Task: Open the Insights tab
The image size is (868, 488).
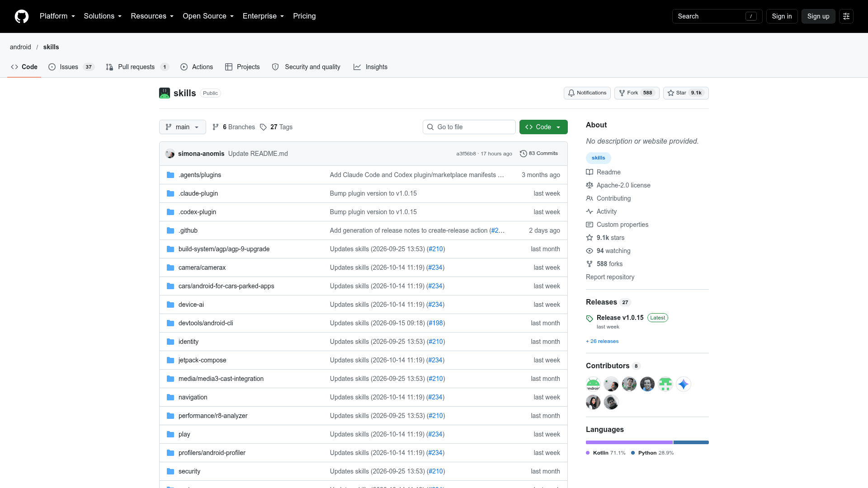Action: click(371, 67)
